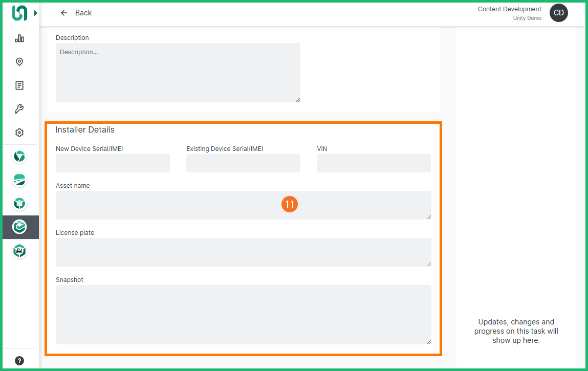Select the wrench maintenance icon
The width and height of the screenshot is (588, 371).
pyautogui.click(x=19, y=109)
